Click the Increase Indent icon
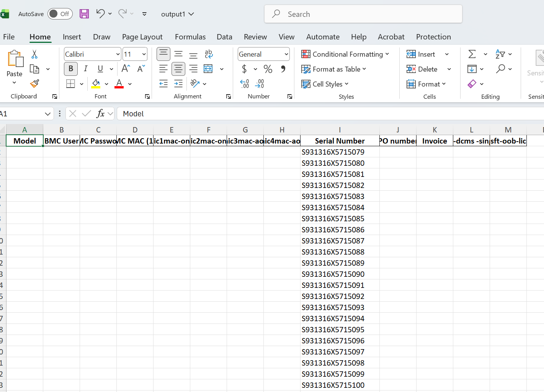 178,83
